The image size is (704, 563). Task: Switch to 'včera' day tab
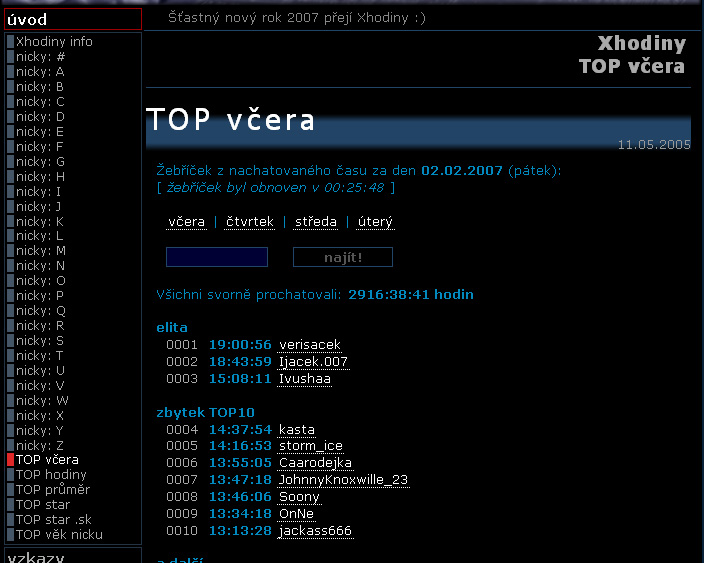click(x=186, y=222)
